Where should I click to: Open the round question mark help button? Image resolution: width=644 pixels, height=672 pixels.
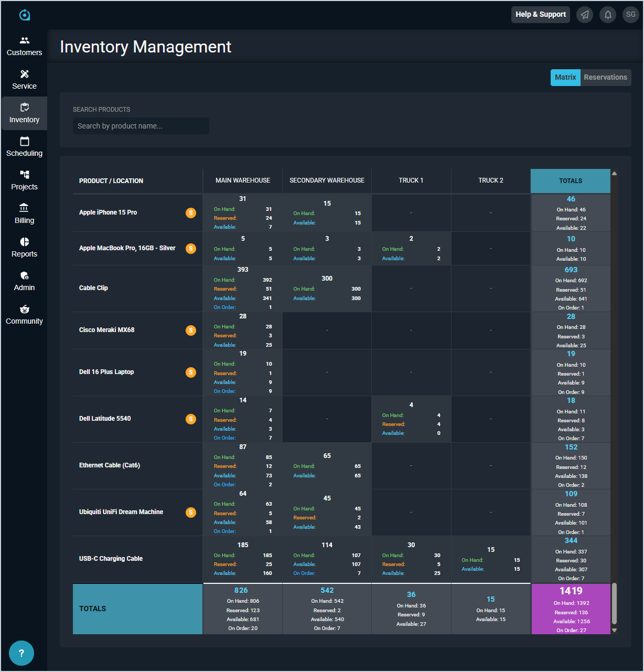[x=22, y=653]
